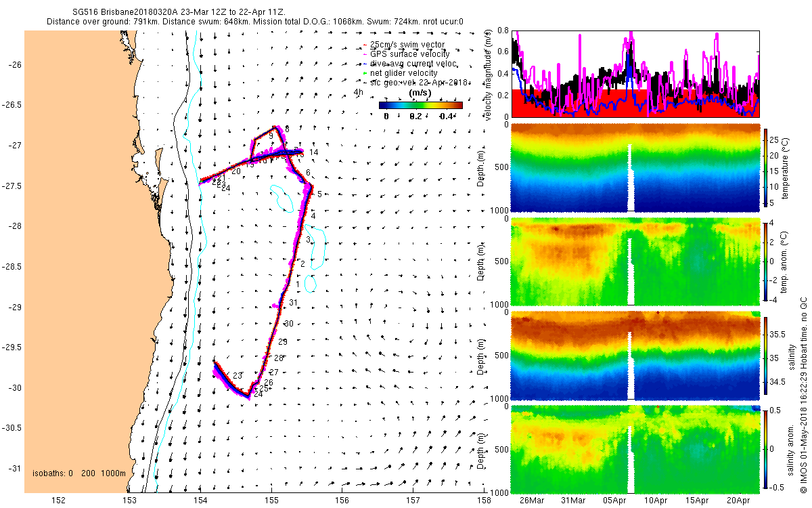Click the temp. anom. (°C) color bar
The width and height of the screenshot is (812, 508).
tap(767, 261)
